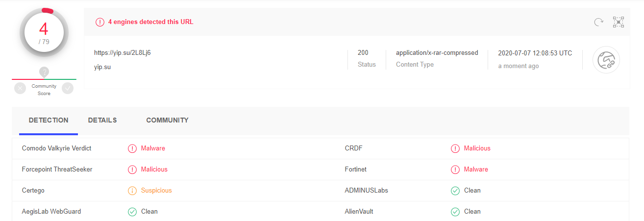Screen dimensions: 644x221
Task: Click the AlienVault Clean checkmark icon
Action: pos(455,212)
